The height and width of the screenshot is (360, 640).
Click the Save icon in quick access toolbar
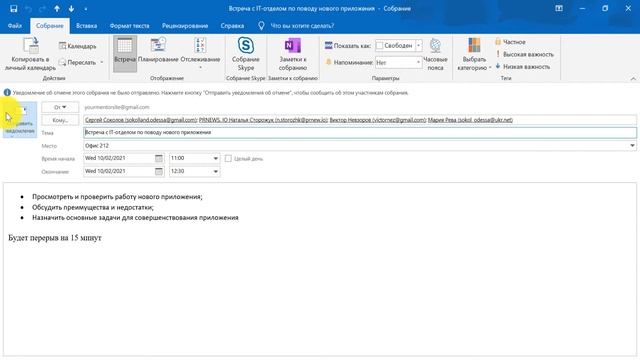coord(13,9)
